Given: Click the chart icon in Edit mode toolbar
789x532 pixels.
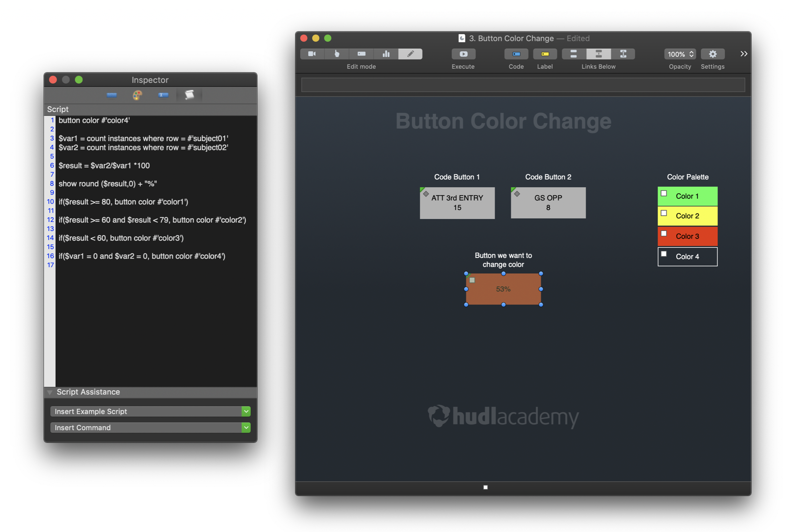Looking at the screenshot, I should (386, 54).
